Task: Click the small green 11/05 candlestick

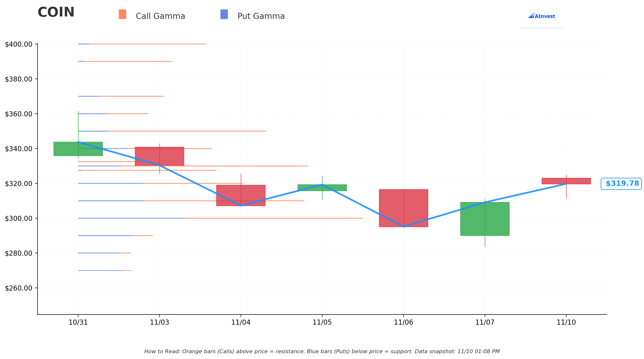Action: 322,188
